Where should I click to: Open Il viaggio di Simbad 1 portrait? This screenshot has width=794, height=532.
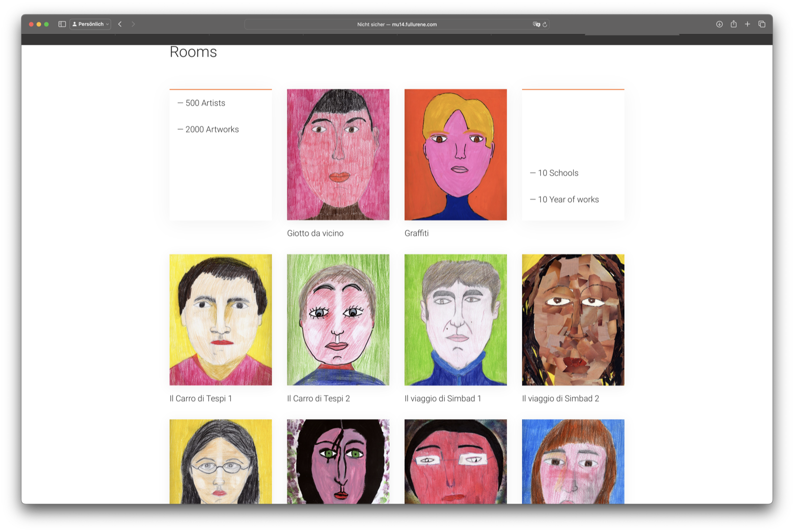456,320
